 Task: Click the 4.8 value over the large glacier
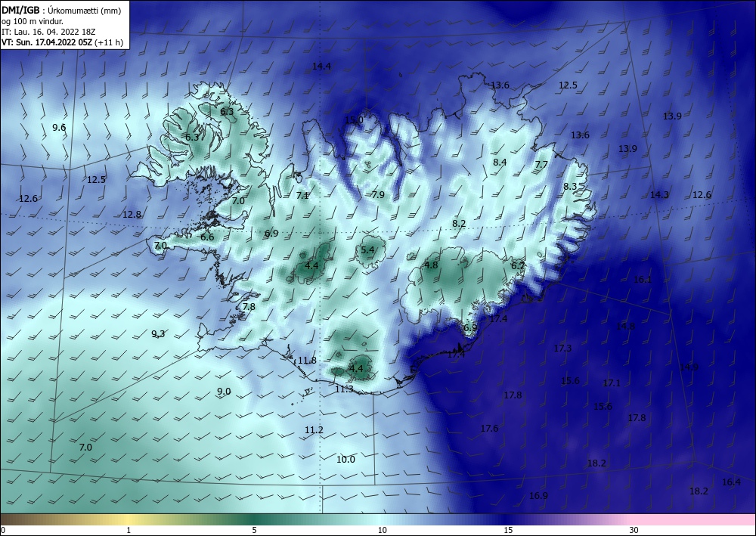tap(431, 265)
